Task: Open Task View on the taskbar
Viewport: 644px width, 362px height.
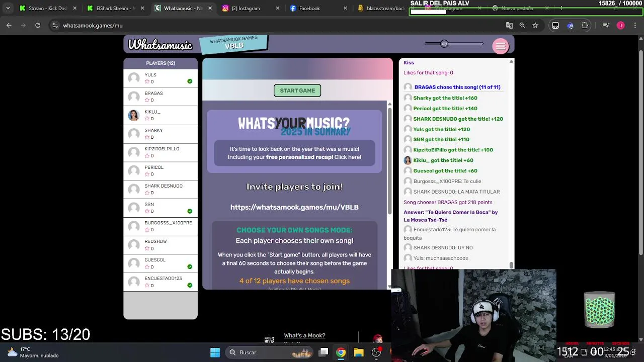Action: [324, 352]
